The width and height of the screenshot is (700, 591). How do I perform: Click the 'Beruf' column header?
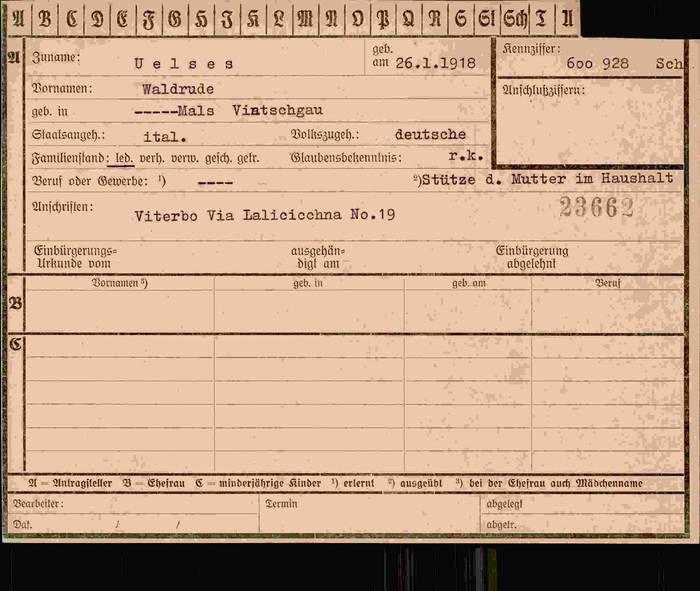pyautogui.click(x=608, y=283)
